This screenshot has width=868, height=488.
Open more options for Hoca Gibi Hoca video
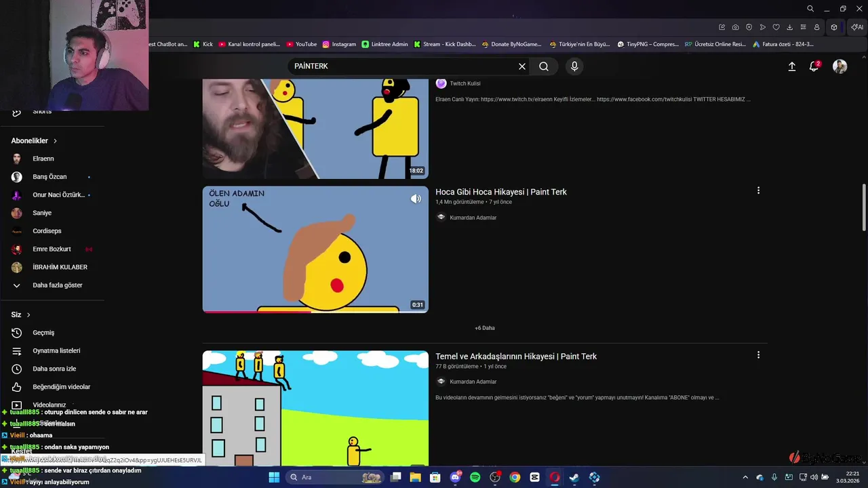coord(758,190)
